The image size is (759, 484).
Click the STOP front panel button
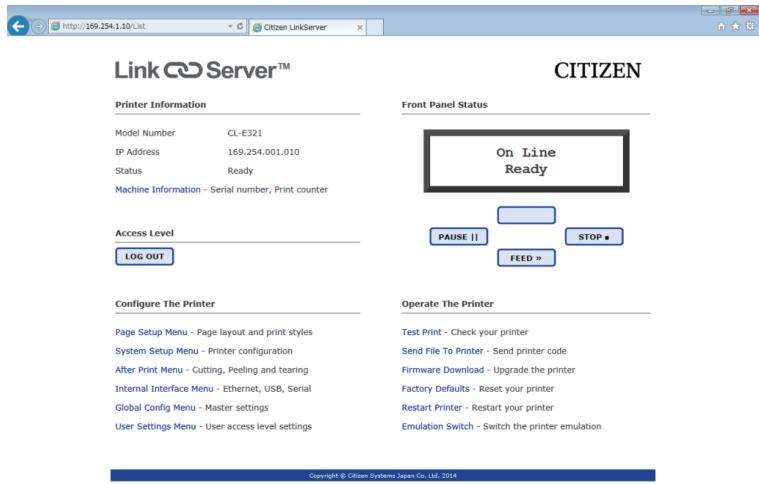(594, 237)
